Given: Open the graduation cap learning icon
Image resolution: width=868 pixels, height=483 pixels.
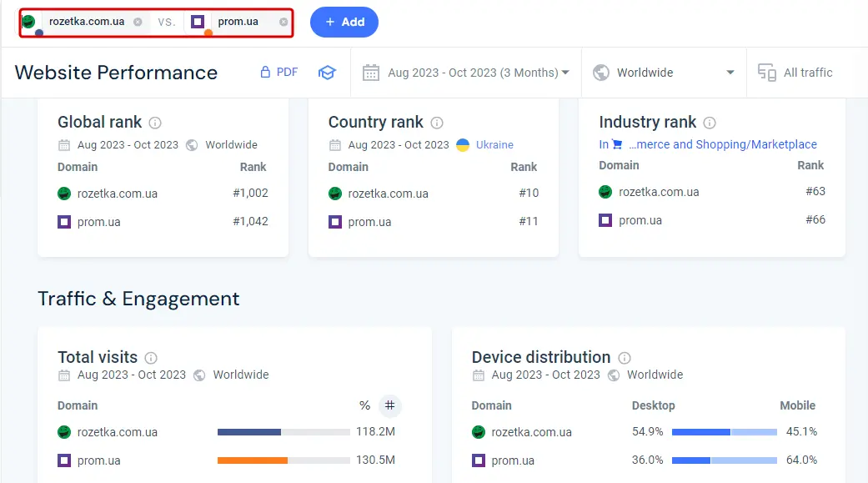Looking at the screenshot, I should 327,73.
